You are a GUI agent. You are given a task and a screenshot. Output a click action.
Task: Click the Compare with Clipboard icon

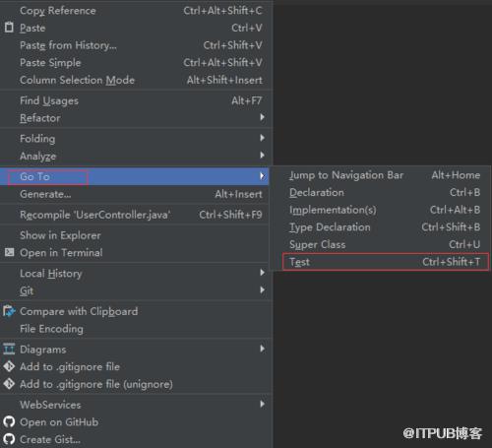[9, 311]
